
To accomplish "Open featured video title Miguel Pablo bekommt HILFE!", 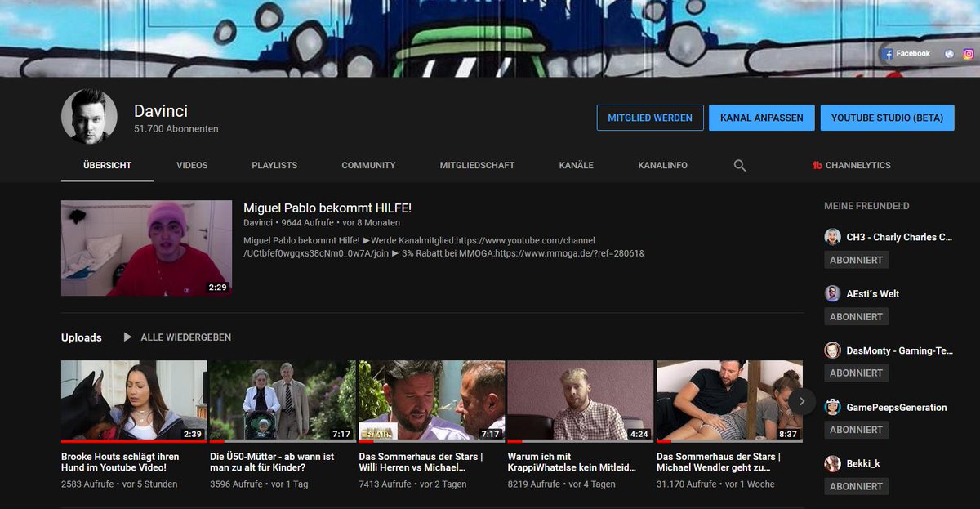I will pyautogui.click(x=327, y=208).
